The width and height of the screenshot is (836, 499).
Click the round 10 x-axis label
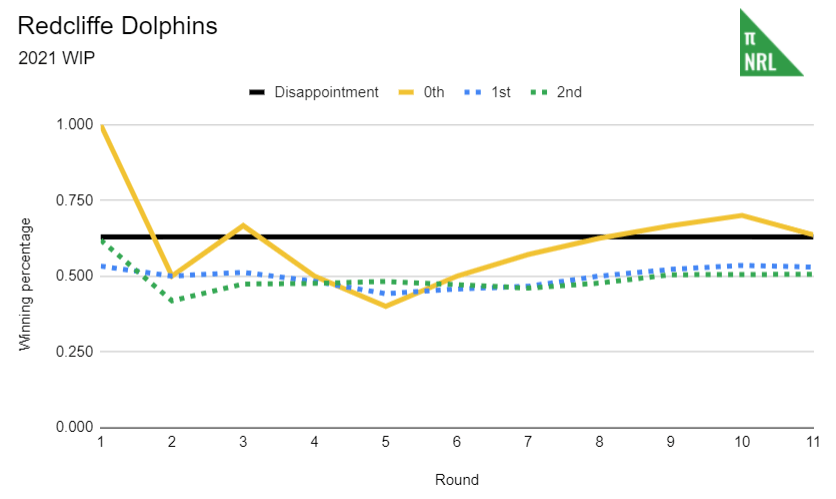741,441
